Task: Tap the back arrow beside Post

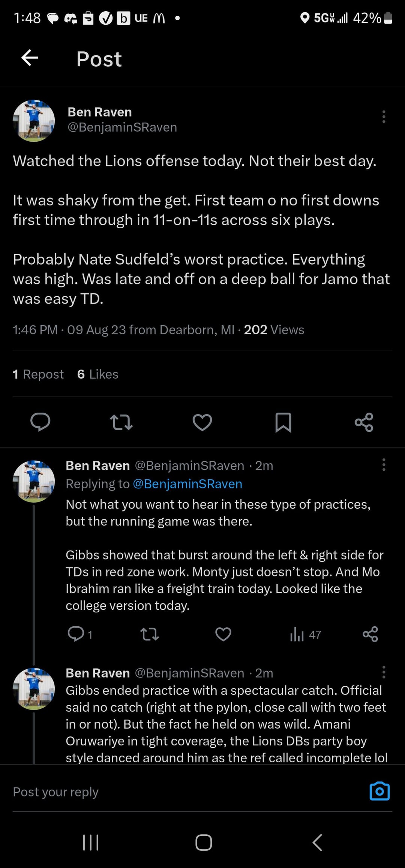Action: tap(30, 58)
